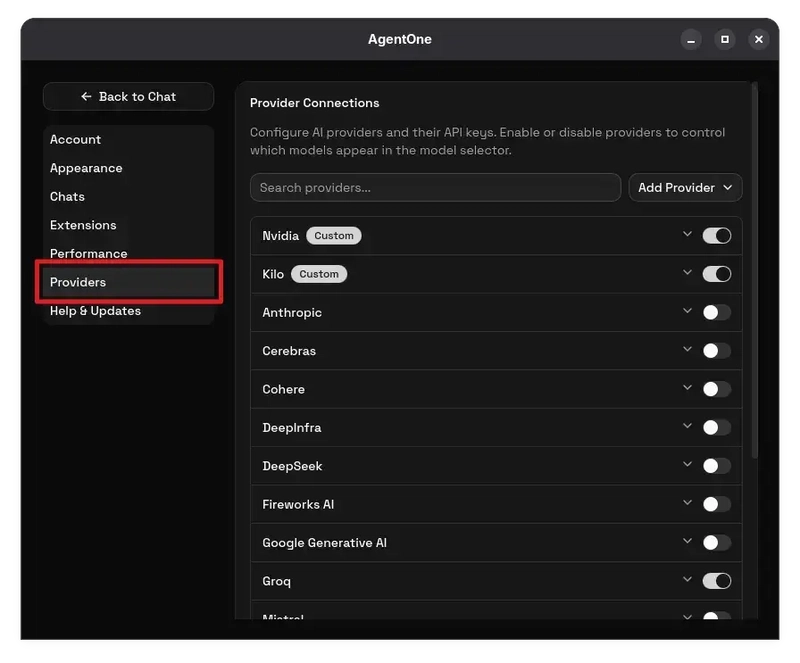800x663 pixels.
Task: Select the Performance section
Action: click(x=129, y=253)
